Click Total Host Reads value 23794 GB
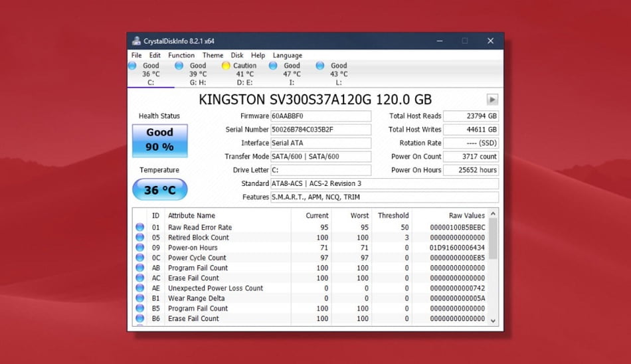 pyautogui.click(x=471, y=116)
